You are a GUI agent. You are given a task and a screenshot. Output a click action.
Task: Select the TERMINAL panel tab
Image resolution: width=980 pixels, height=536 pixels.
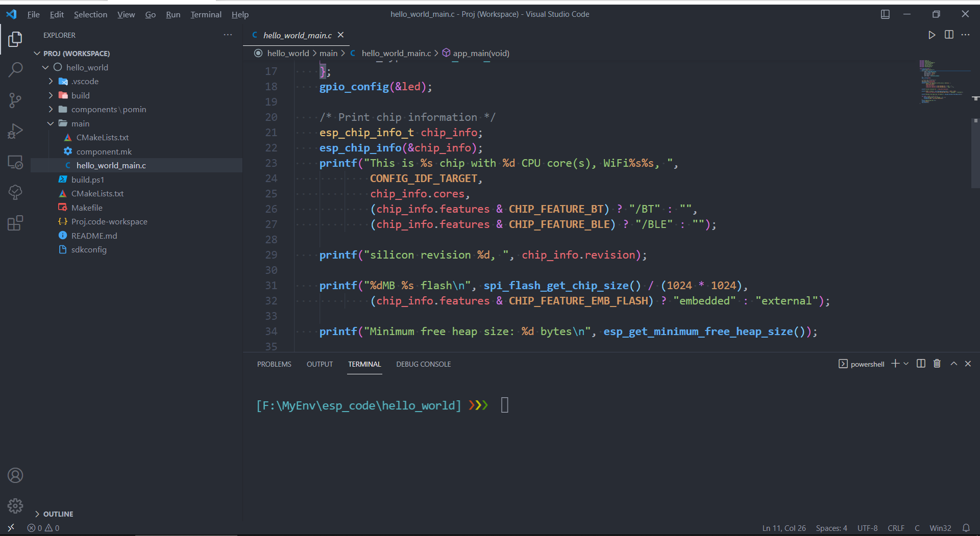(x=364, y=364)
